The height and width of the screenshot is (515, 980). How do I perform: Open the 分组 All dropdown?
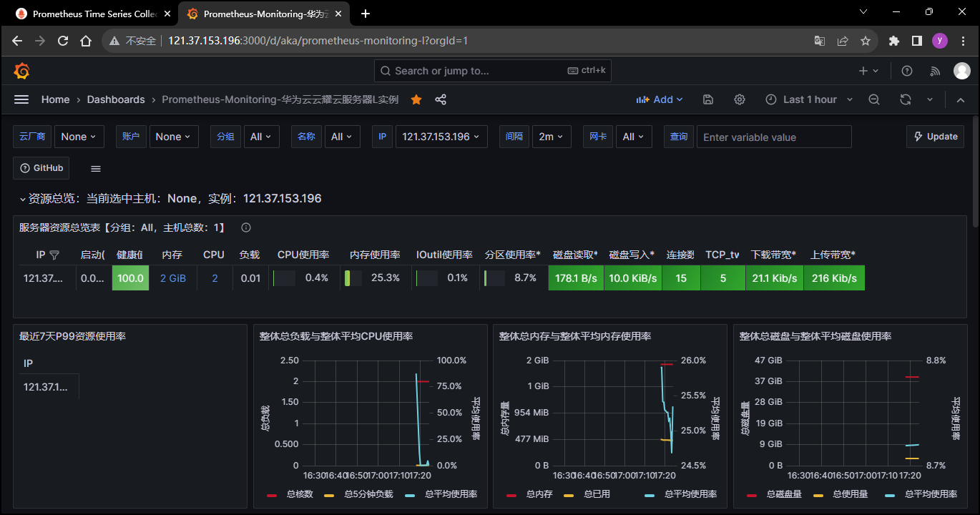tap(262, 137)
